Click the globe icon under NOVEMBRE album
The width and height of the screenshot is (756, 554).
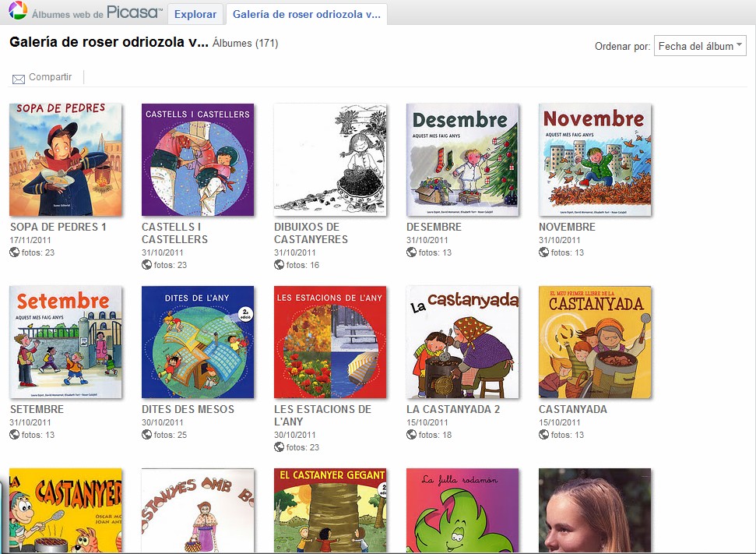544,252
